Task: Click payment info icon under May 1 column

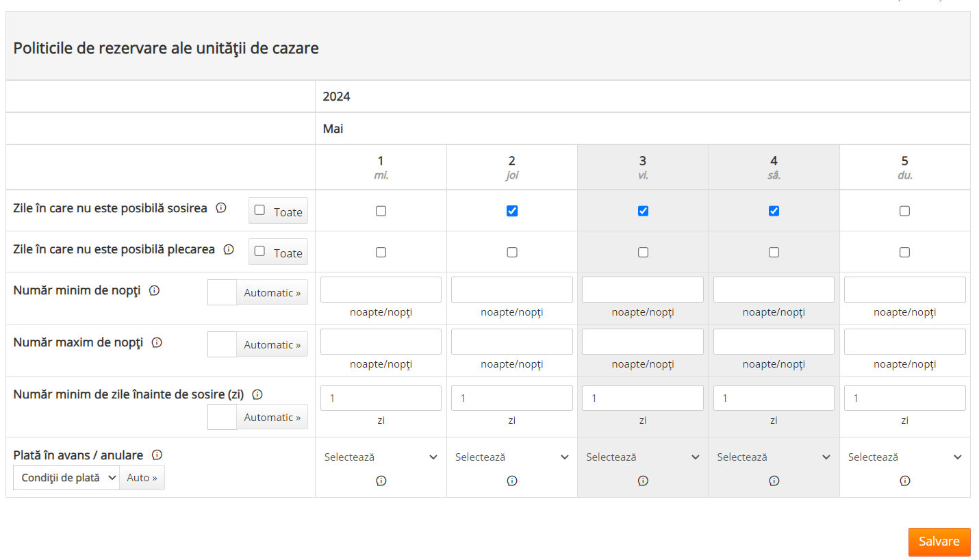Action: coord(381,481)
